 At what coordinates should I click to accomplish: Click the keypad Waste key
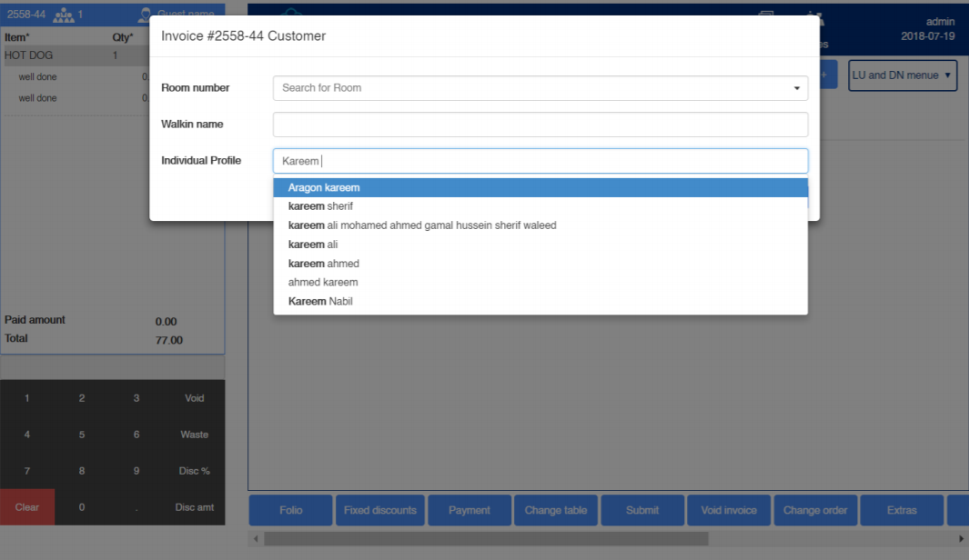(x=194, y=435)
